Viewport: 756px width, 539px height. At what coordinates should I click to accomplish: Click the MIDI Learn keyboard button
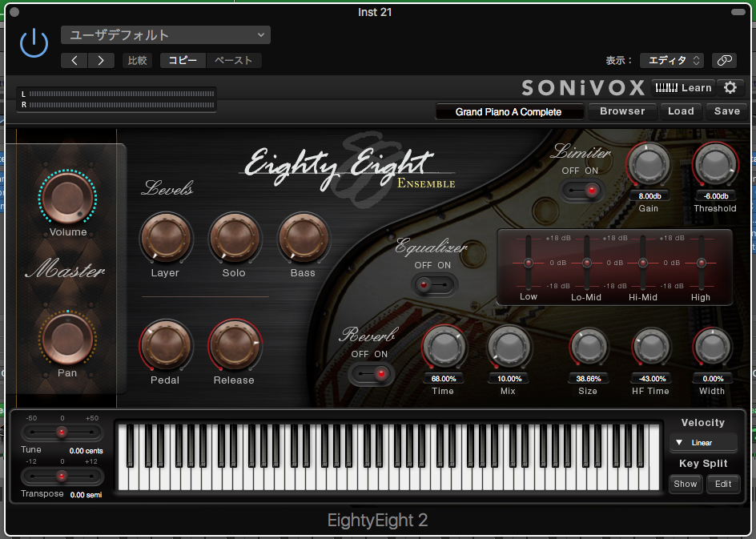coord(683,88)
